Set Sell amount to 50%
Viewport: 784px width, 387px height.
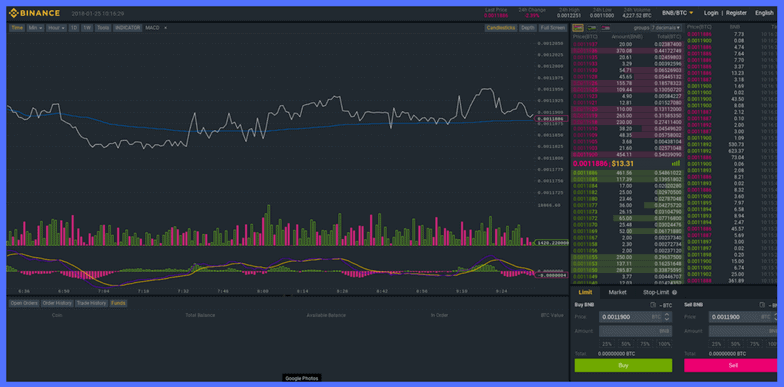click(736, 344)
